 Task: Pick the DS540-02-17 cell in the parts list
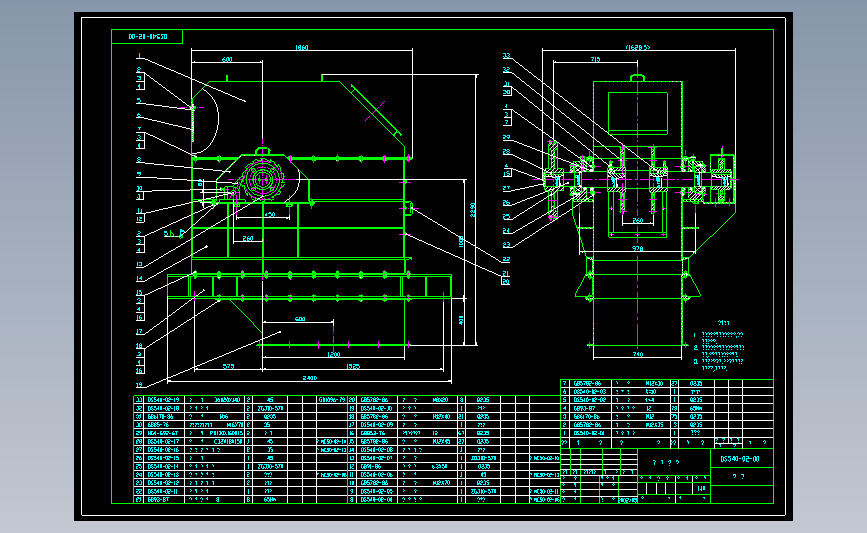(x=164, y=441)
